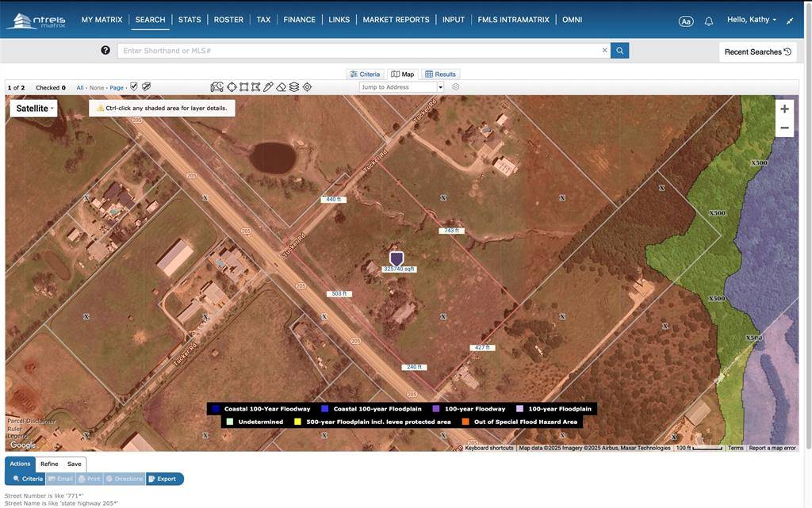Select the rectangle draw tool
812x508 pixels.
click(x=243, y=86)
